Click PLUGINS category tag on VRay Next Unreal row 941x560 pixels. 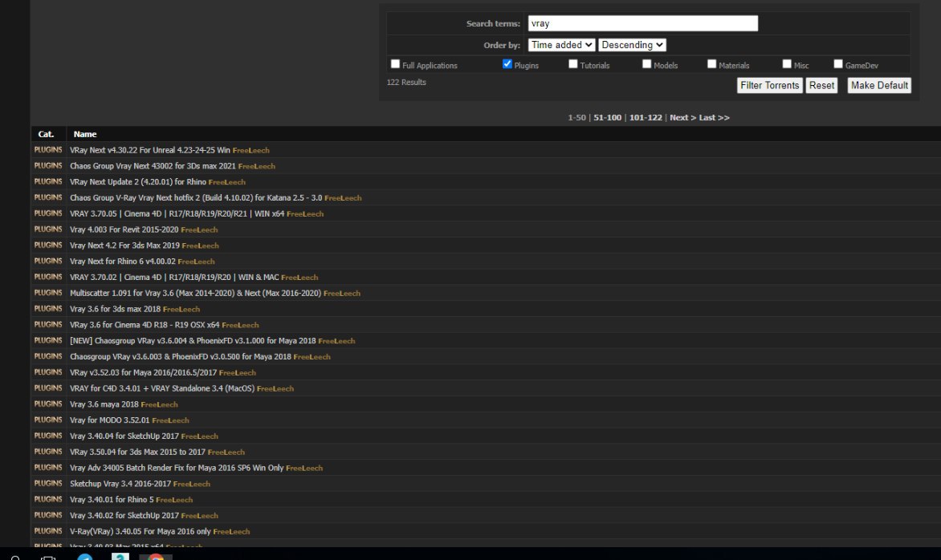tap(48, 150)
